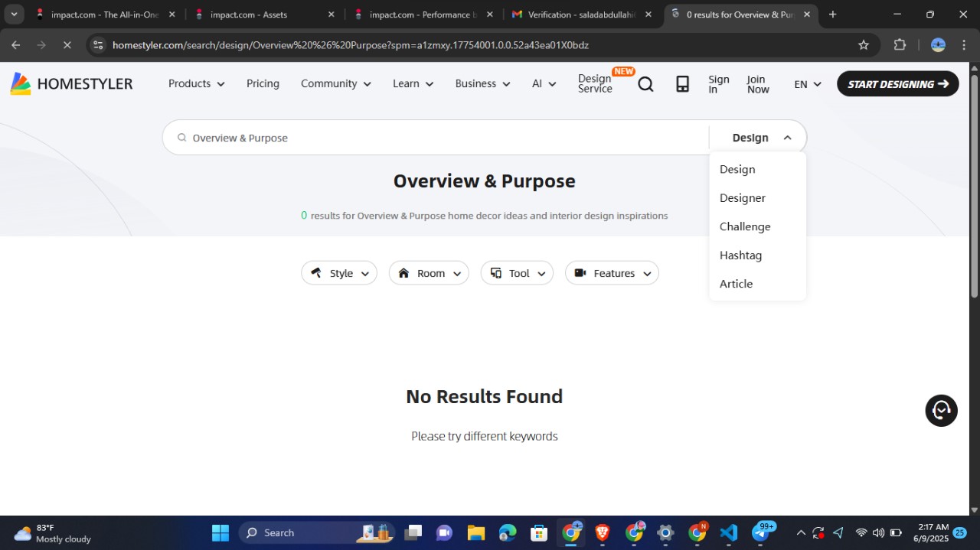This screenshot has height=550, width=980.
Task: Show hidden system tray icons
Action: [x=801, y=532]
